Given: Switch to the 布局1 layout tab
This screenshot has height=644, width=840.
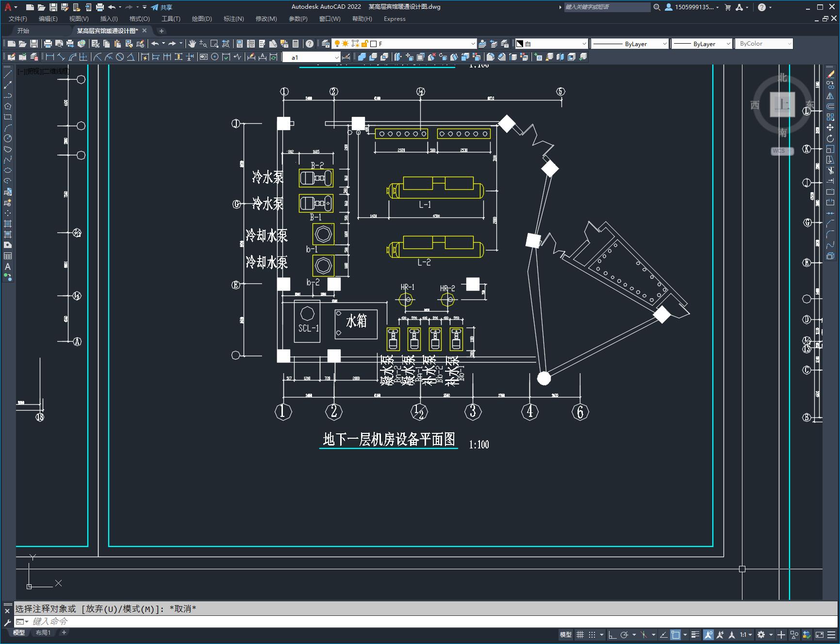Looking at the screenshot, I should coord(43,632).
